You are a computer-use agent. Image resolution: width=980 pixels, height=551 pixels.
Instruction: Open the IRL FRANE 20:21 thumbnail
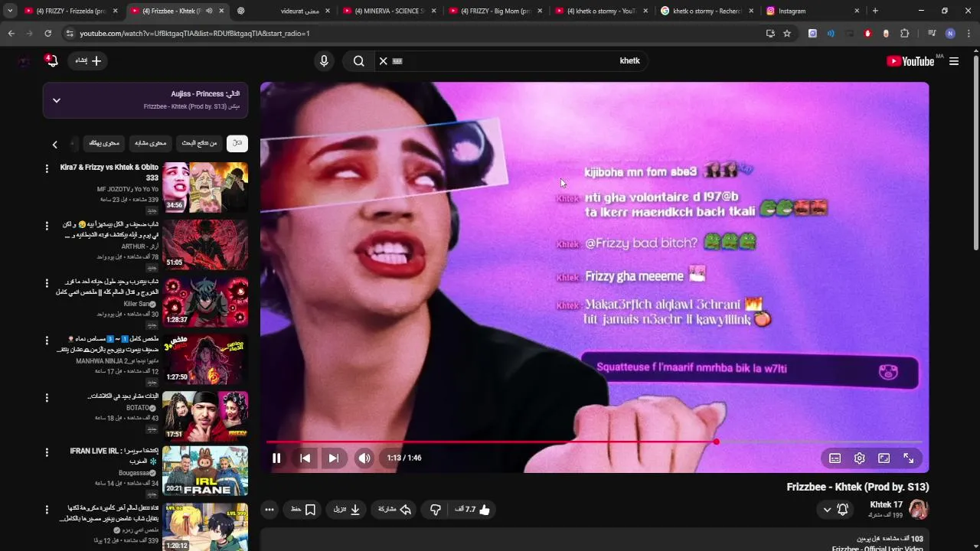205,471
